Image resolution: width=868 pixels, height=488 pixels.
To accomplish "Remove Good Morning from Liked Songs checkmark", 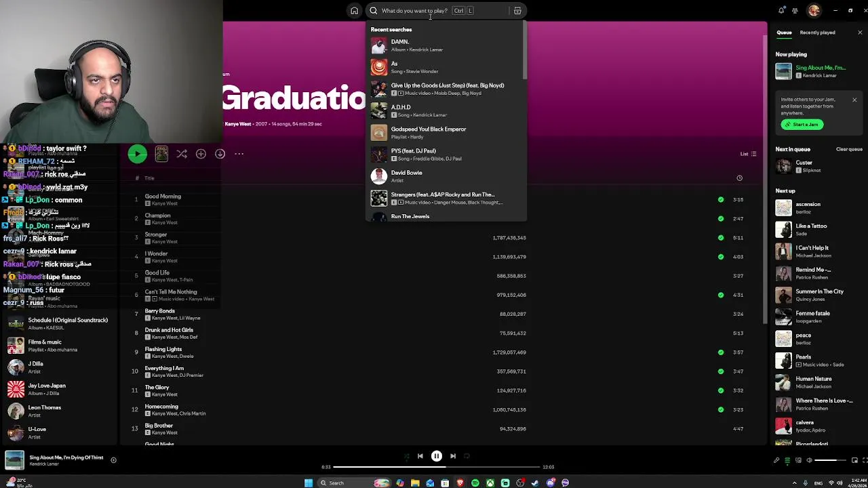I will pyautogui.click(x=720, y=199).
